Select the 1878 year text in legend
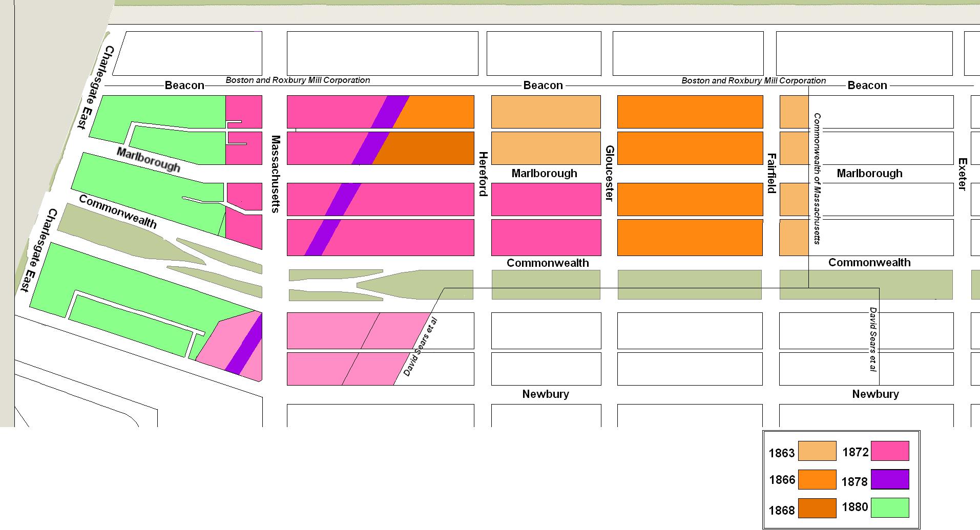980x530 pixels. (854, 482)
